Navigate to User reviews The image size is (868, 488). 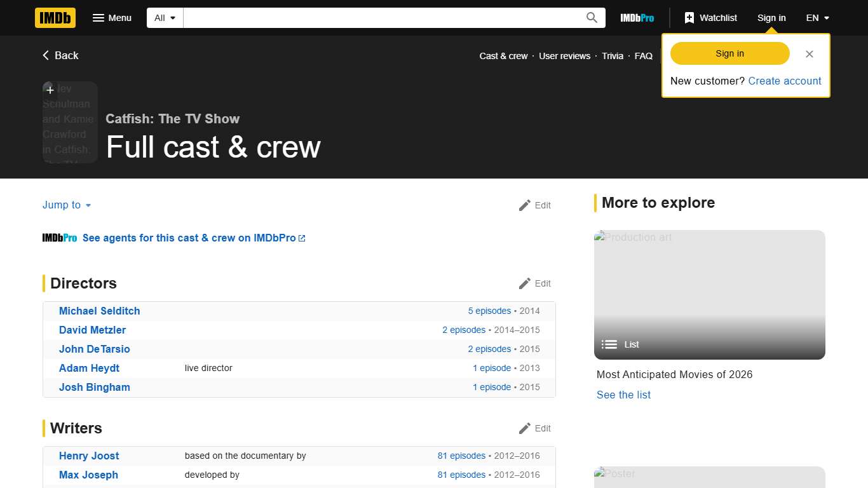pos(564,56)
